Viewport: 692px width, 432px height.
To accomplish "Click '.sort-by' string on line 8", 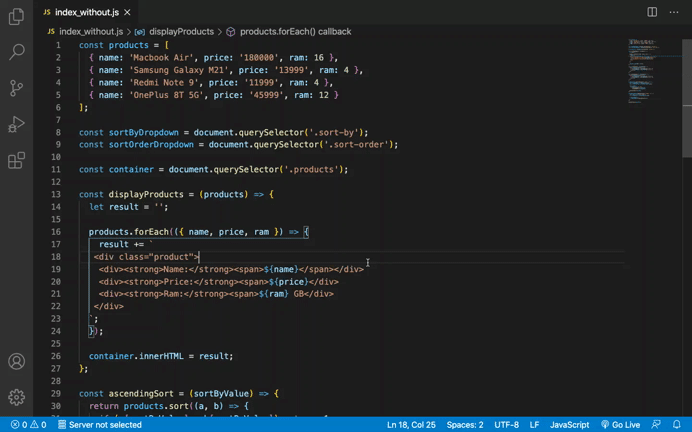I will point(334,132).
